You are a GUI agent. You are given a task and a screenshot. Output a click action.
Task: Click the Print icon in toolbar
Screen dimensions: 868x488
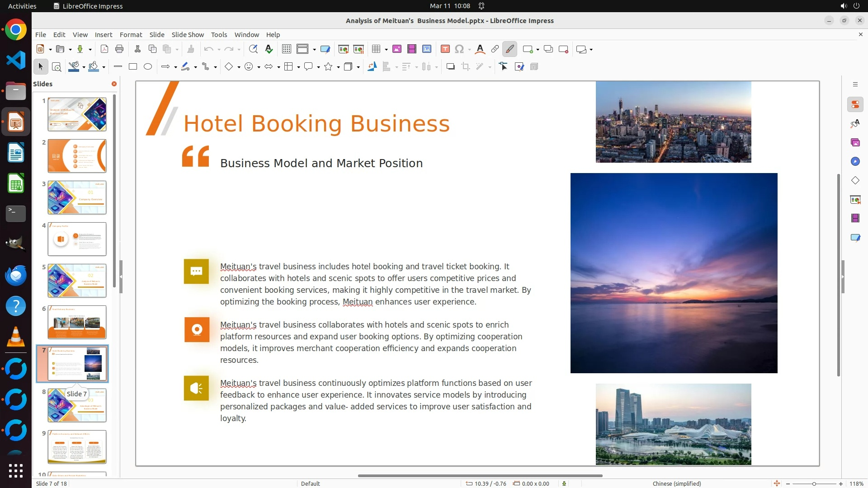pyautogui.click(x=119, y=49)
